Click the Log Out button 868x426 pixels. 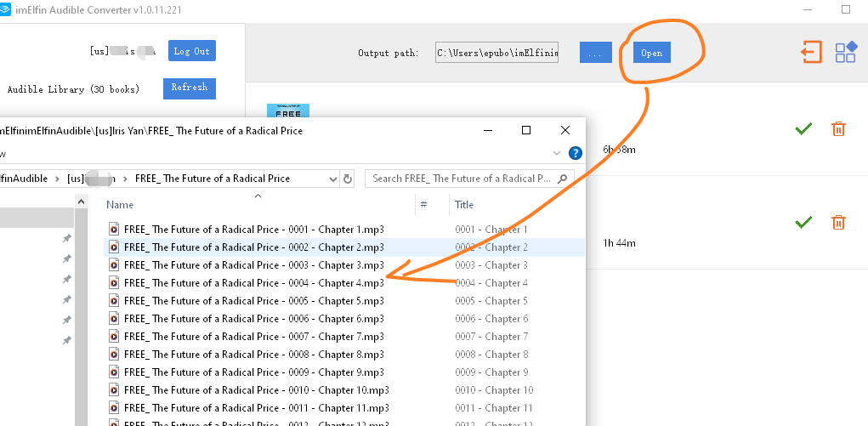[192, 51]
